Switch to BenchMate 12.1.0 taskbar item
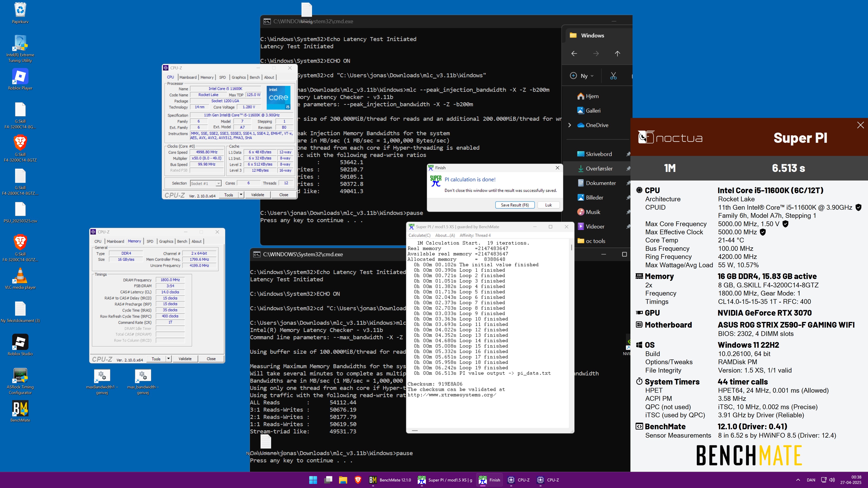868x488 pixels. (390, 480)
